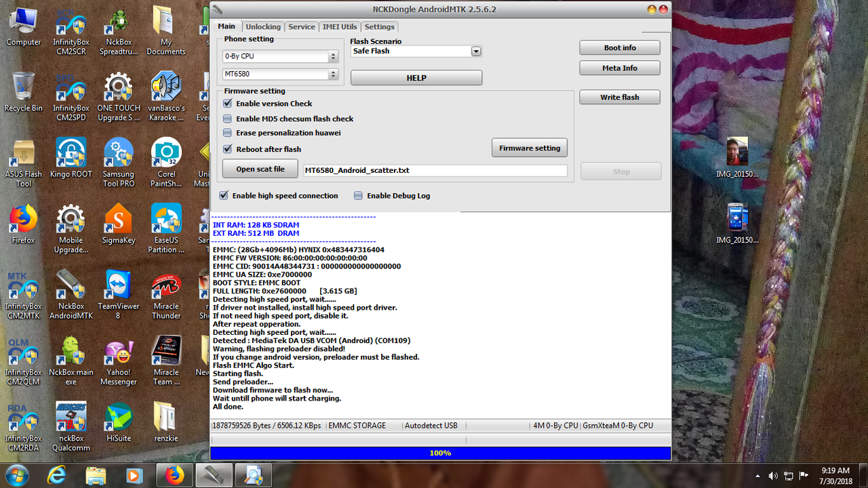Open the Safe Flash scenario dropdown
The width and height of the screenshot is (868, 488).
click(475, 51)
